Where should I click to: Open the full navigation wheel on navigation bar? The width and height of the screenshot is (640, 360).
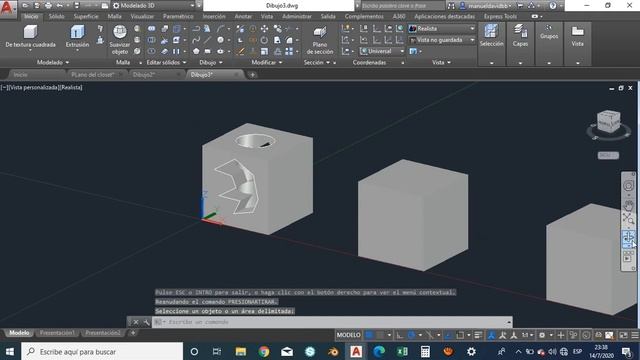tap(629, 186)
